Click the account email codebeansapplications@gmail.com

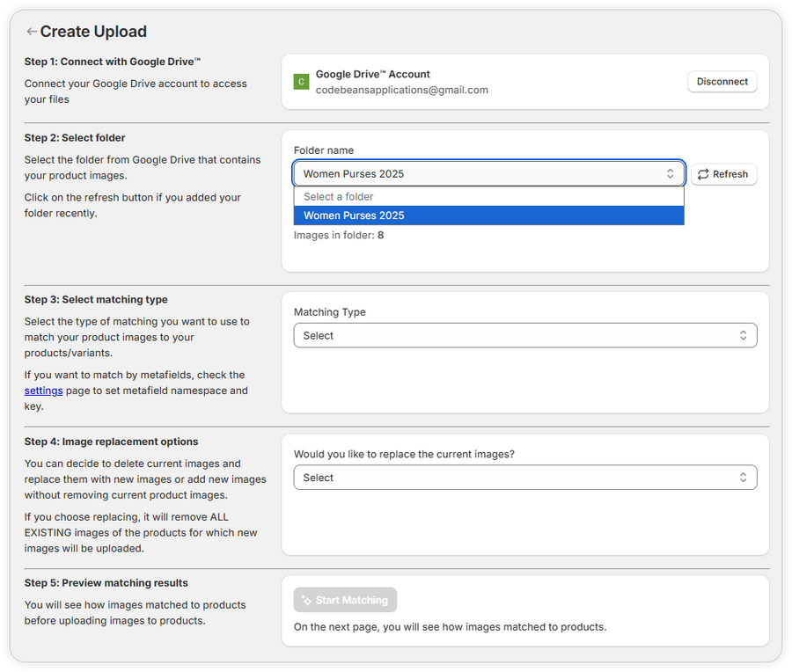click(401, 90)
